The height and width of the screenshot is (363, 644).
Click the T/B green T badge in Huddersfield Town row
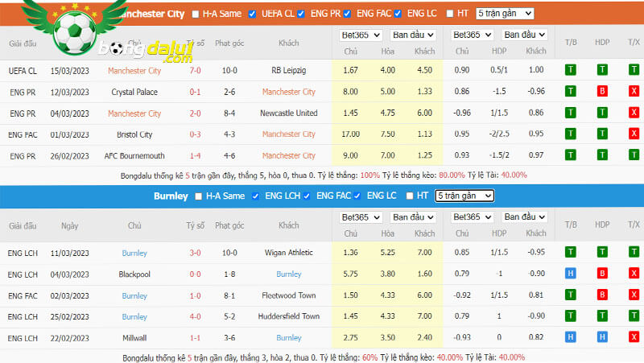(570, 316)
